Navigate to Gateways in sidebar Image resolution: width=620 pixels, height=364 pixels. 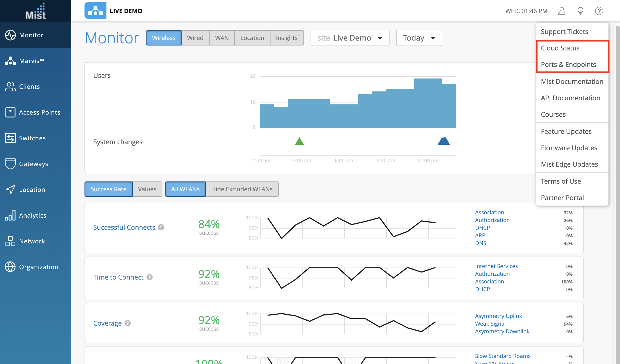click(33, 164)
